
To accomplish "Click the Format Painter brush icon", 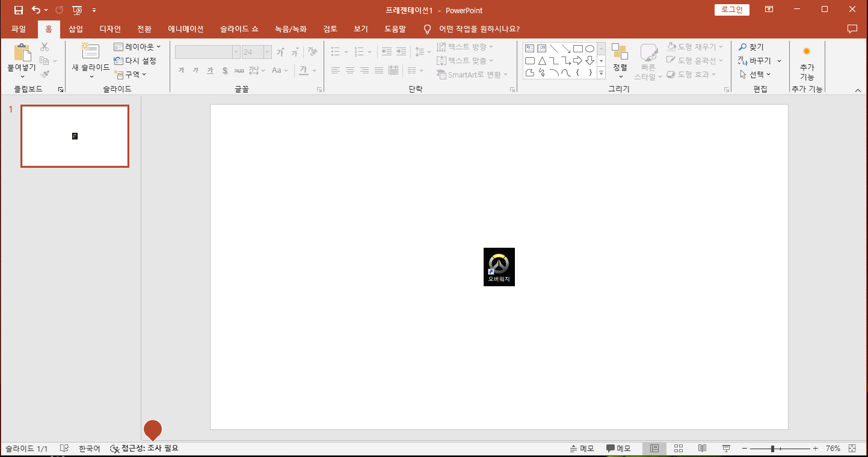I will (45, 75).
